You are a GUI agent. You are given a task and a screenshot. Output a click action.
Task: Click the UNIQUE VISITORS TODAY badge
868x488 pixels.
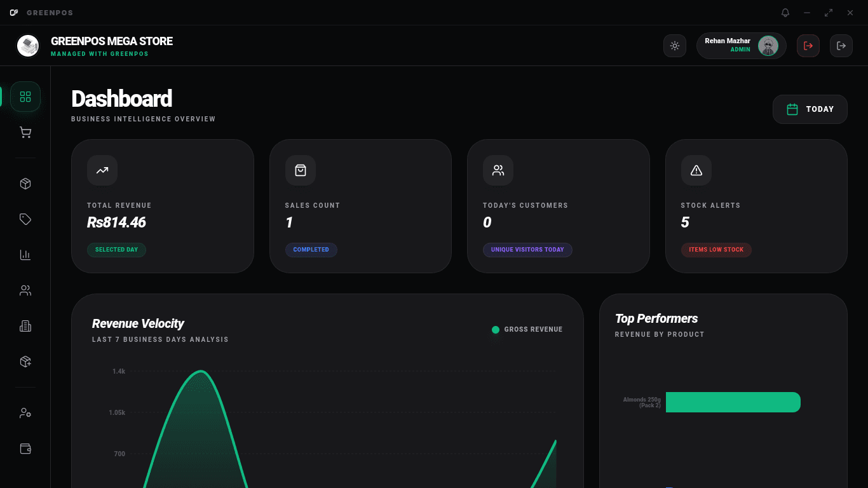(527, 250)
